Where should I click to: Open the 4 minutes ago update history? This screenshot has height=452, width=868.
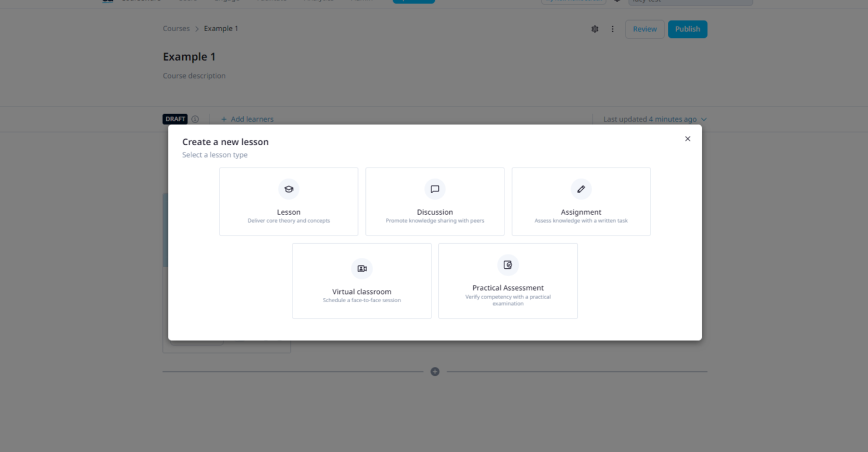672,119
